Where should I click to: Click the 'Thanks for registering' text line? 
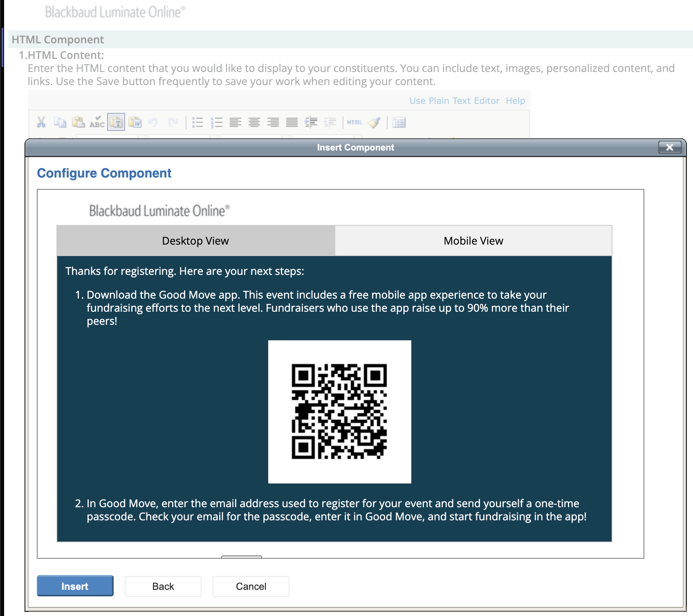click(x=185, y=271)
